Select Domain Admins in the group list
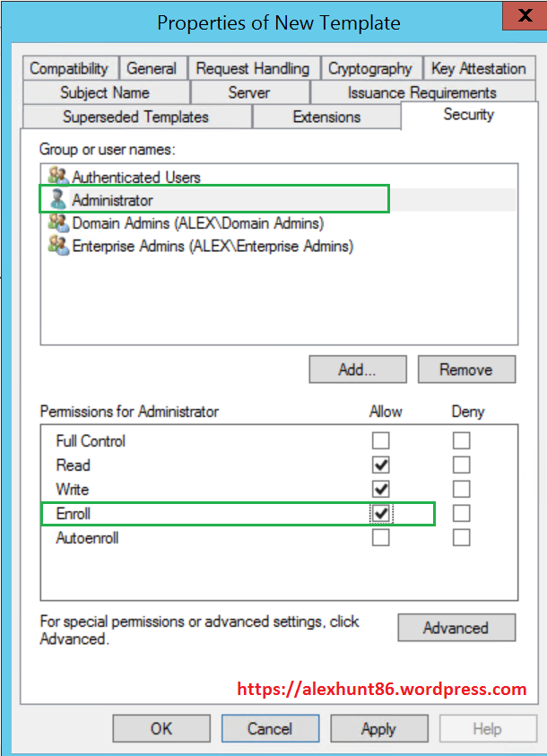The height and width of the screenshot is (756, 547). [197, 222]
